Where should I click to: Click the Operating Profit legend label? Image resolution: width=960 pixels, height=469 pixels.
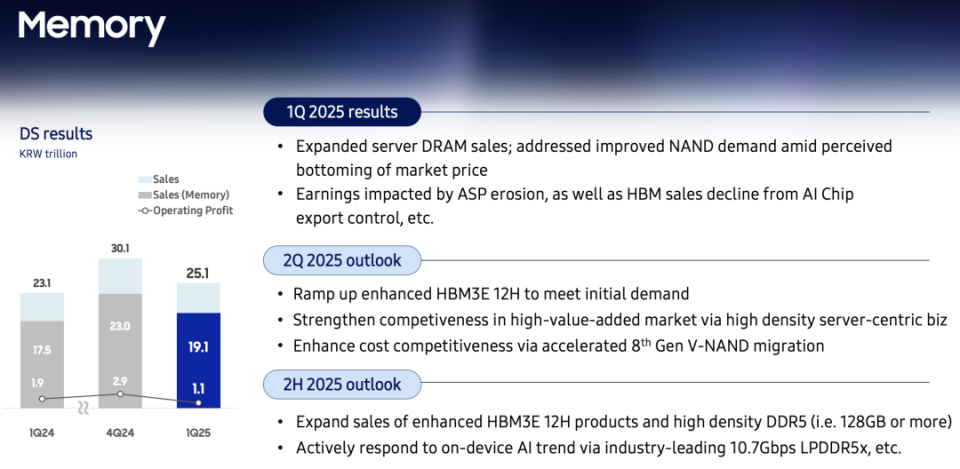click(193, 211)
